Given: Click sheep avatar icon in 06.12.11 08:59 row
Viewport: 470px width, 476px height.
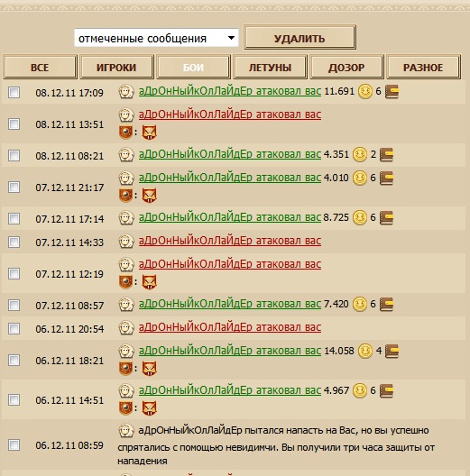Looking at the screenshot, I should tap(126, 430).
